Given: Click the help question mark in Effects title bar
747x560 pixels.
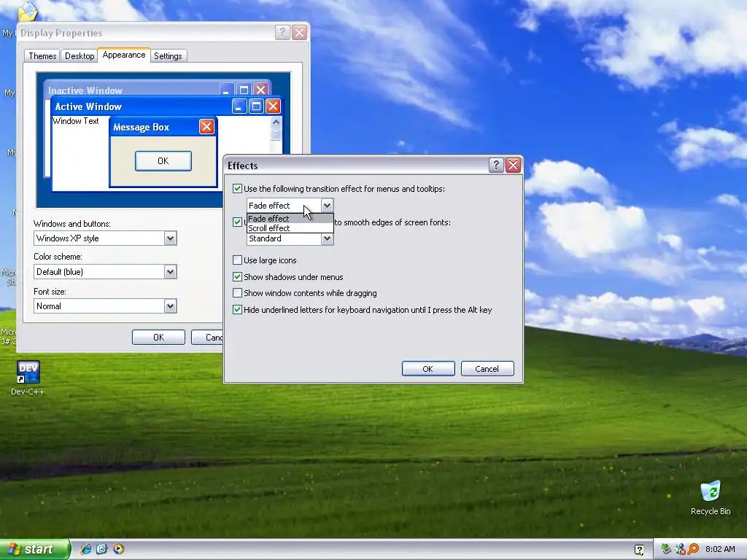Looking at the screenshot, I should (496, 166).
